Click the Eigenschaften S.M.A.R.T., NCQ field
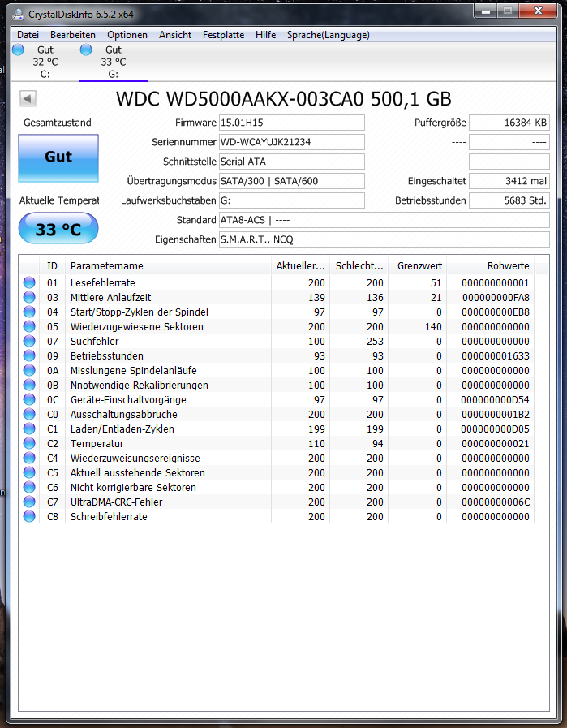Image resolution: width=567 pixels, height=728 pixels. (x=384, y=239)
